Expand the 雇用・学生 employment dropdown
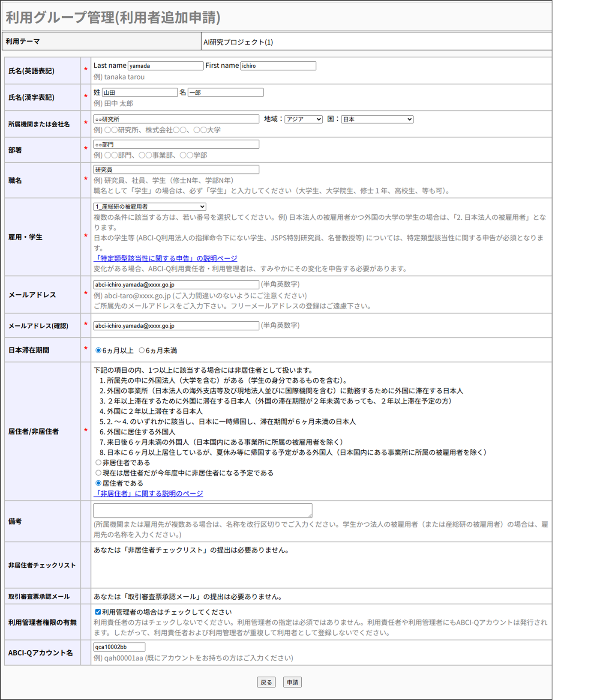Image resolution: width=591 pixels, height=700 pixels. pos(150,207)
